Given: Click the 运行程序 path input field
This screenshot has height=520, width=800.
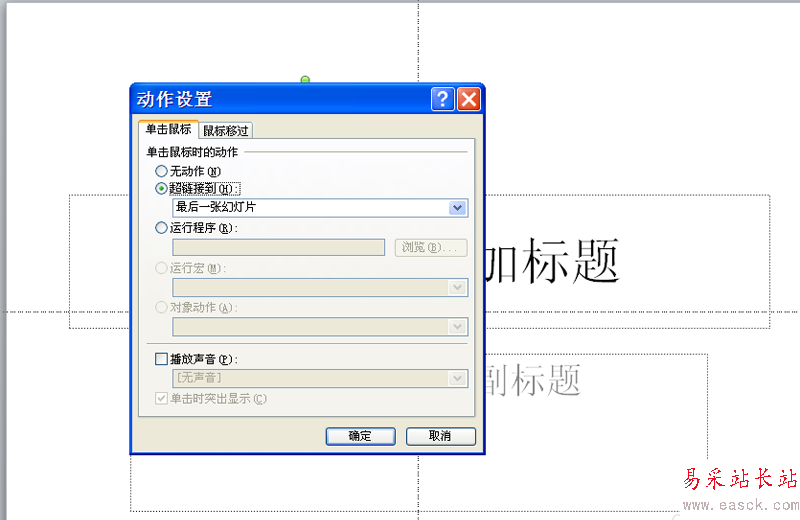Looking at the screenshot, I should (x=279, y=247).
